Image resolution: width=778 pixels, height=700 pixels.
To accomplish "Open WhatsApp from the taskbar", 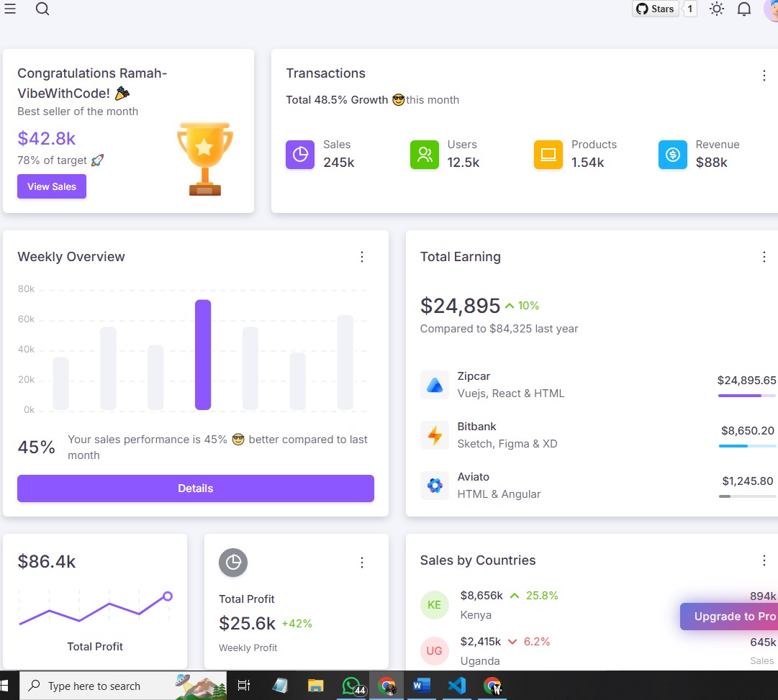I will pos(352,686).
